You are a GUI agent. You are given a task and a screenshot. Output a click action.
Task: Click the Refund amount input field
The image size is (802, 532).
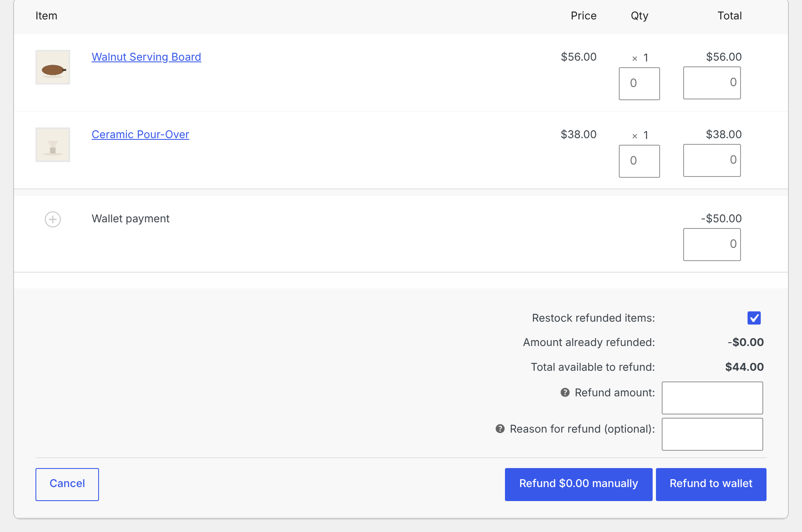pyautogui.click(x=712, y=398)
